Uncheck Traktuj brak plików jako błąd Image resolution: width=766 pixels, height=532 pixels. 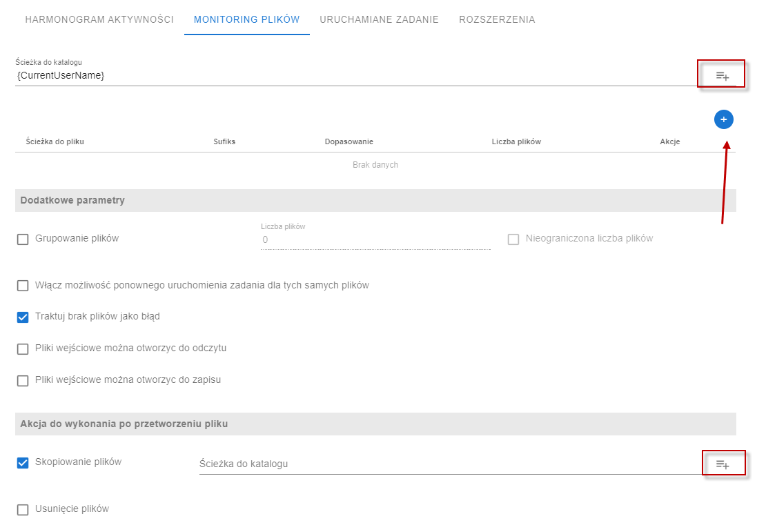click(x=23, y=317)
